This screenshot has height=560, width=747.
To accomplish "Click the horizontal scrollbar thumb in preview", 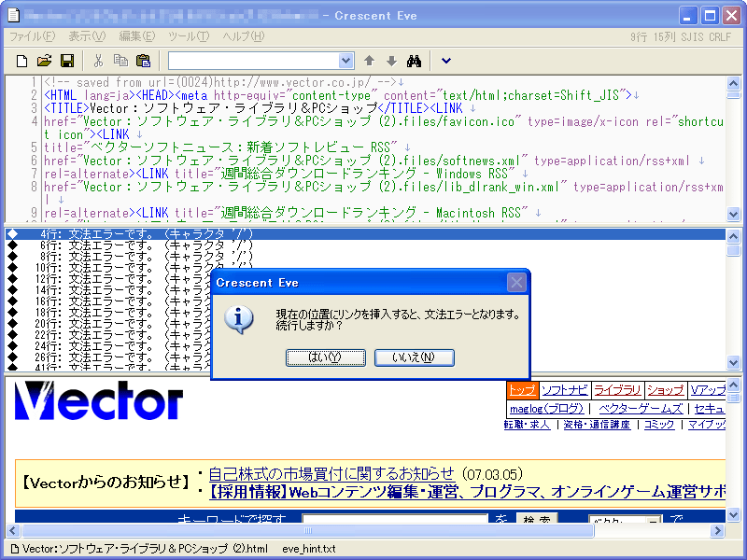I will [x=308, y=530].
